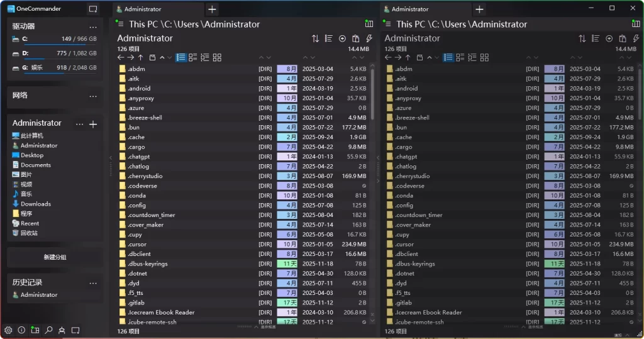Image resolution: width=644 pixels, height=339 pixels.
Task: Click the new item plus-circle in right pane
Action: point(609,38)
